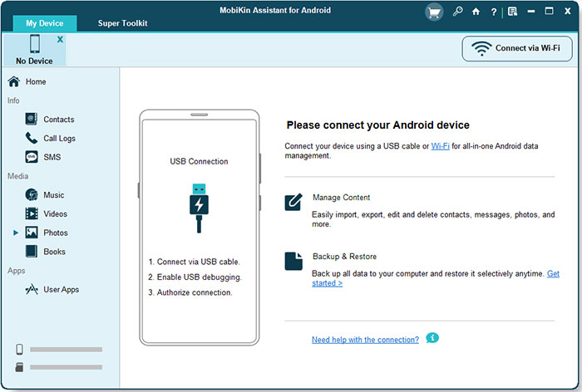The image size is (582, 392).
Task: Click the Info section label
Action: click(x=13, y=100)
